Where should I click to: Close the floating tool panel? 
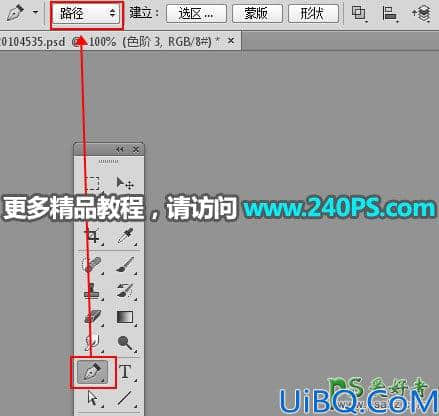click(136, 149)
